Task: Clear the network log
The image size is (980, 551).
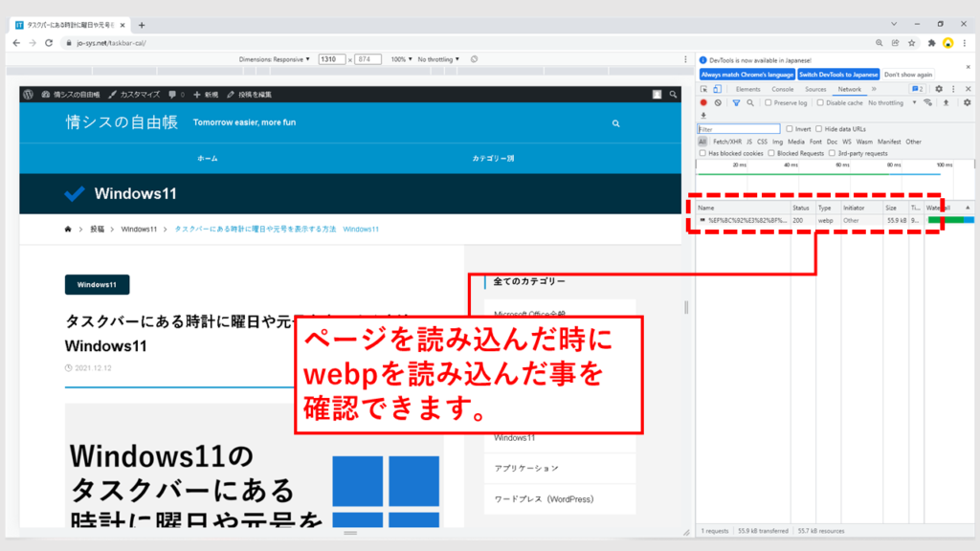Action: pos(718,103)
